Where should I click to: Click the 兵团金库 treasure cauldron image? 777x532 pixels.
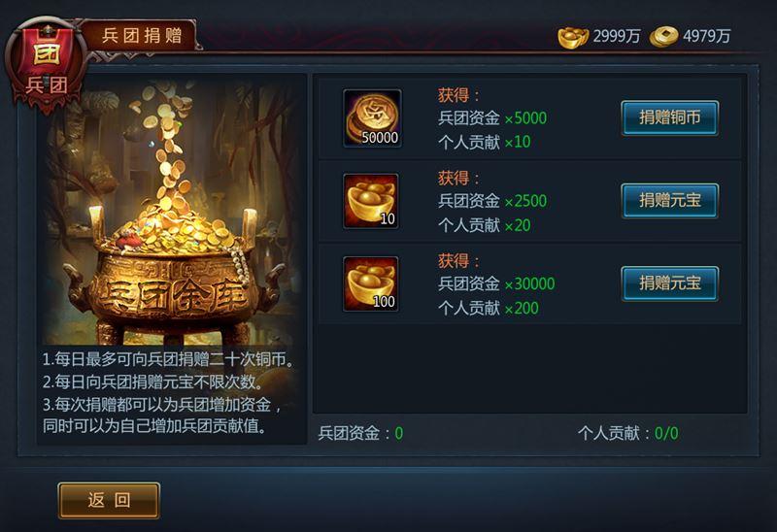click(173, 211)
